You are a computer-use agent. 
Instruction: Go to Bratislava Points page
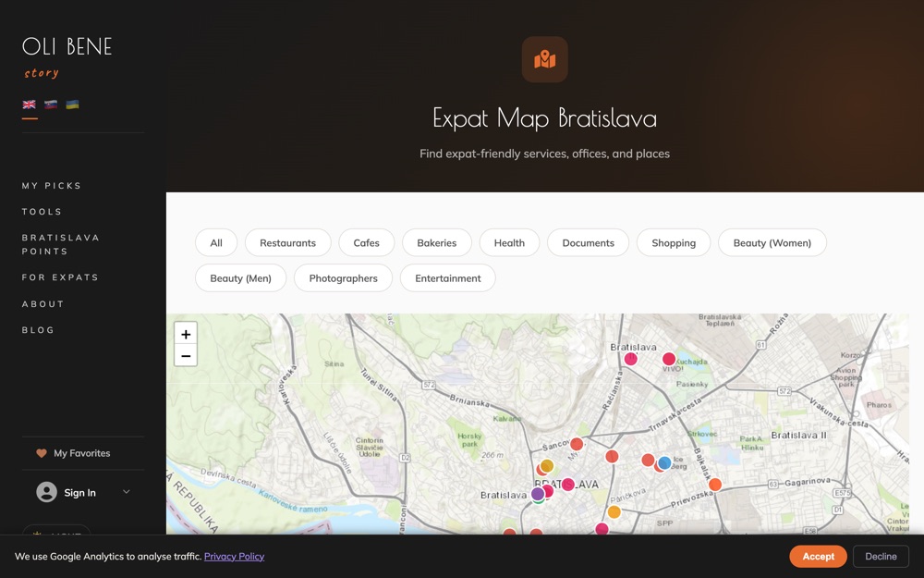pyautogui.click(x=61, y=244)
